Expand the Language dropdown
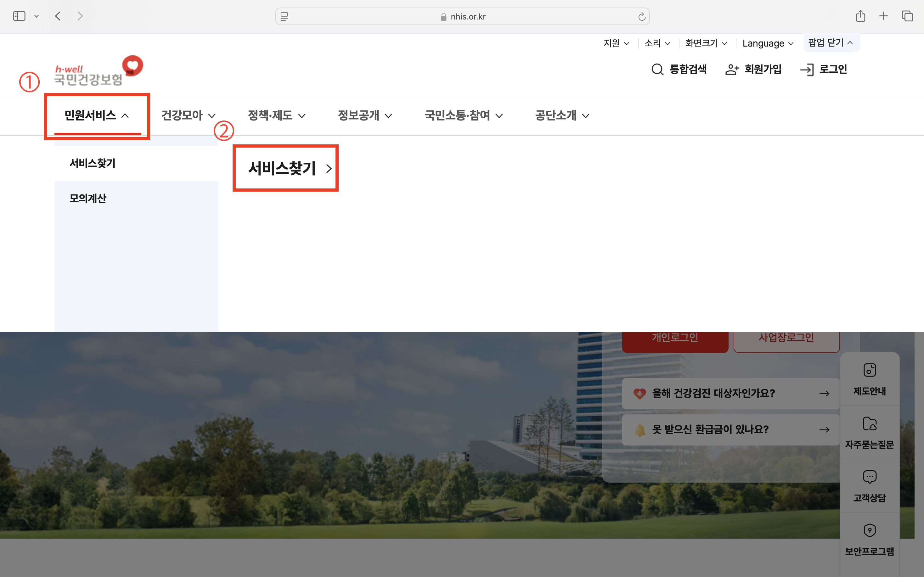This screenshot has height=577, width=924. (x=768, y=43)
